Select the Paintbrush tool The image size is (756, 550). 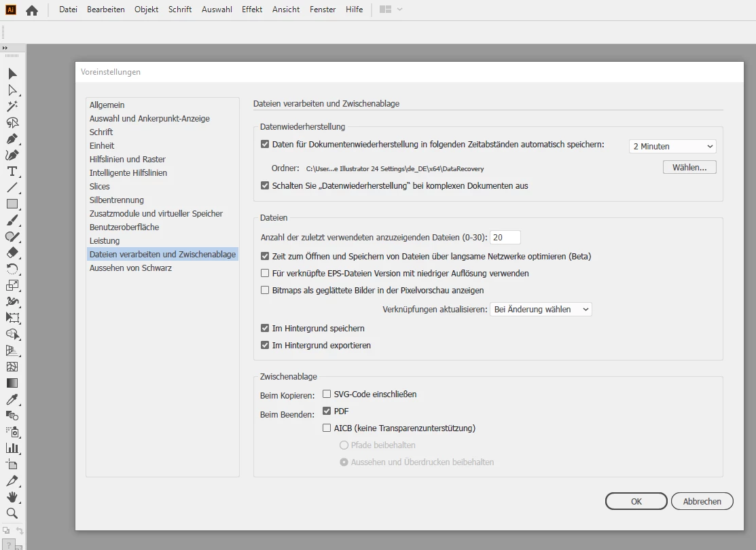tap(12, 221)
